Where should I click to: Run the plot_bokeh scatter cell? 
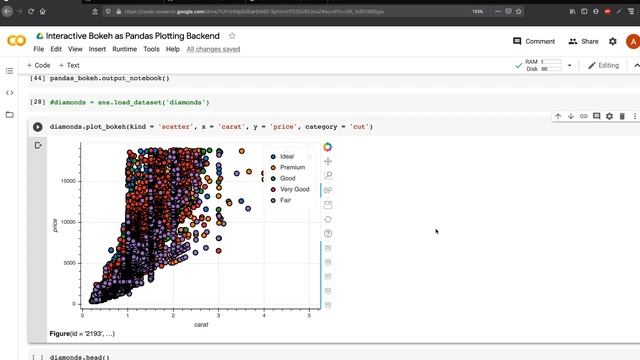pyautogui.click(x=38, y=127)
